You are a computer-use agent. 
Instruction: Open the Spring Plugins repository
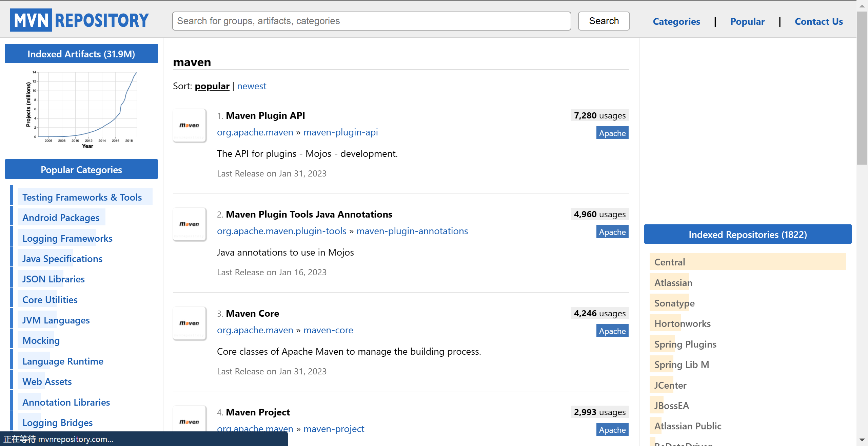pyautogui.click(x=685, y=345)
